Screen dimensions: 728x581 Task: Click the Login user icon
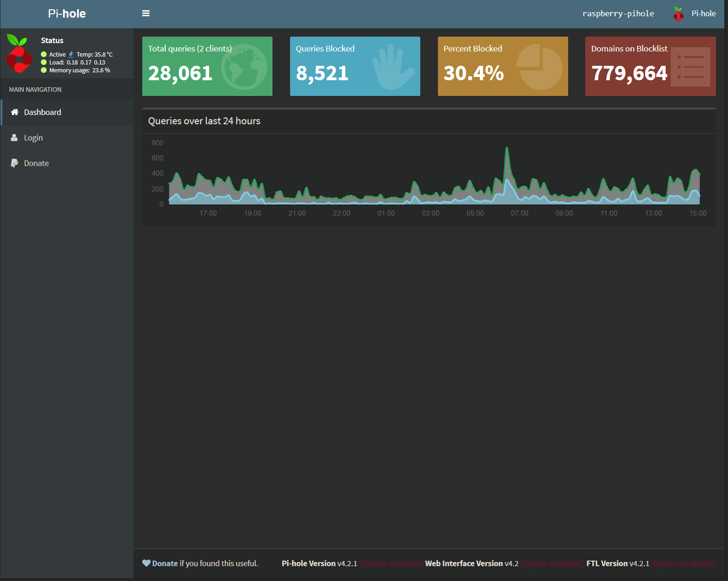tap(14, 138)
